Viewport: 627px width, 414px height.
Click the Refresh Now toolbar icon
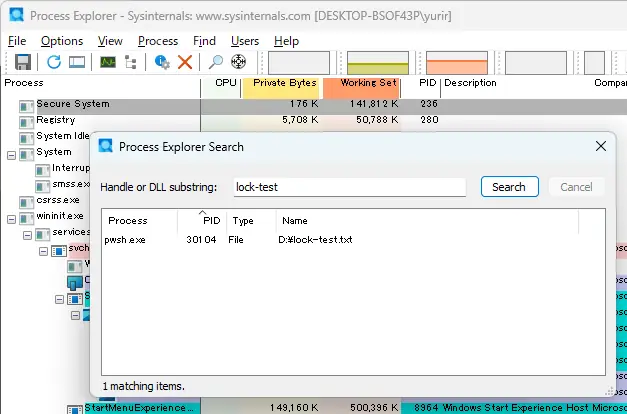pos(54,62)
